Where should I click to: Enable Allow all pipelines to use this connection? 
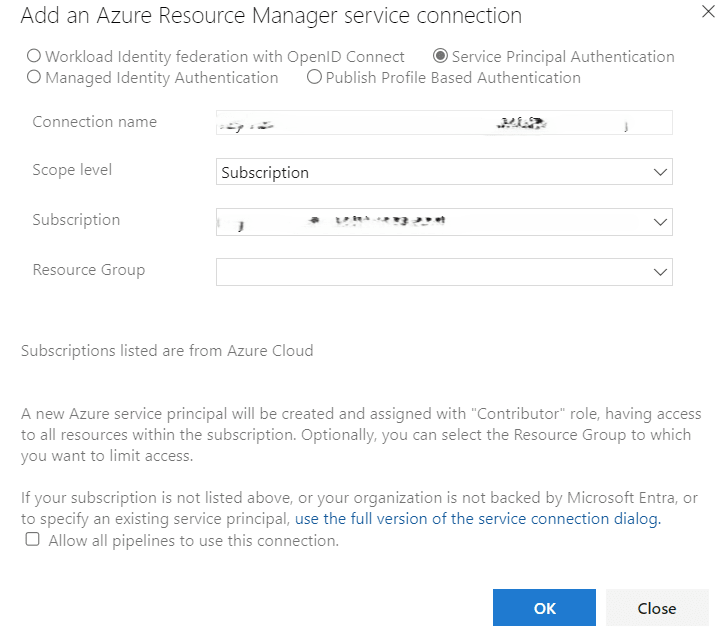click(x=33, y=540)
